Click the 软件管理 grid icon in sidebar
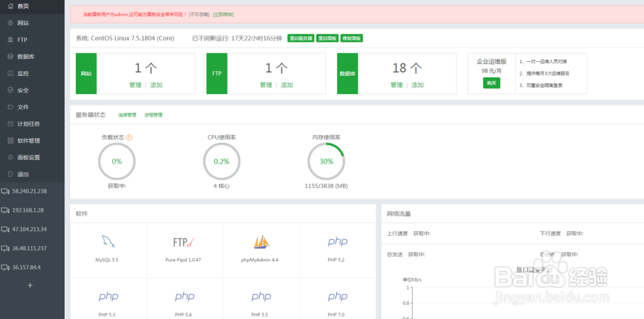Image resolution: width=644 pixels, height=319 pixels. pos(11,140)
